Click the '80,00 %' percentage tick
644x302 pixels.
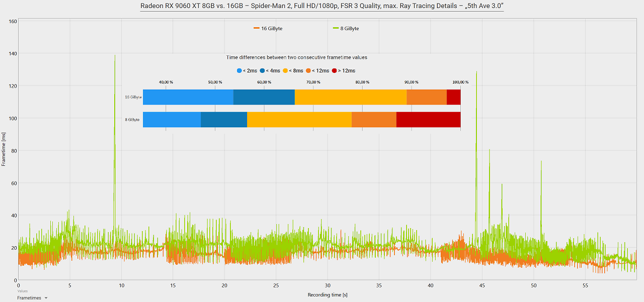pyautogui.click(x=363, y=82)
